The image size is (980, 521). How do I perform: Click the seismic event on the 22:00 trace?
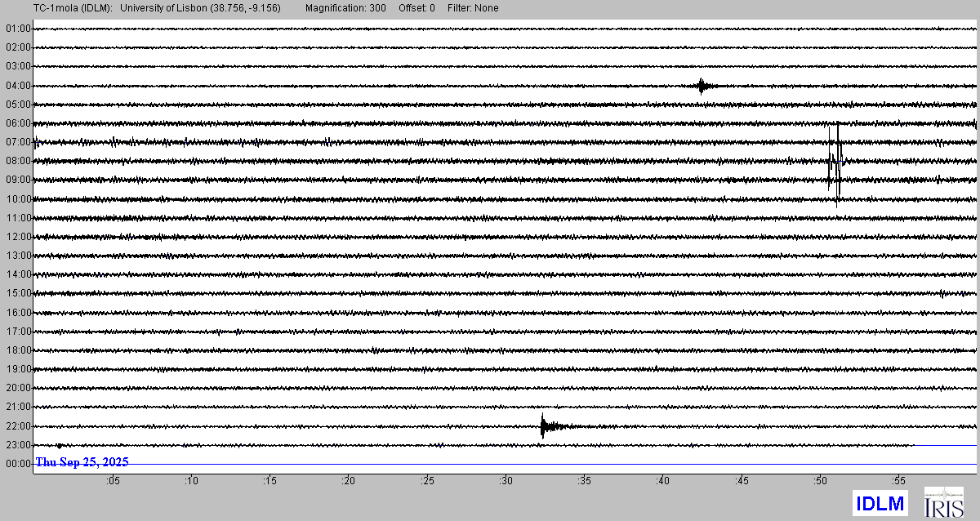point(544,425)
